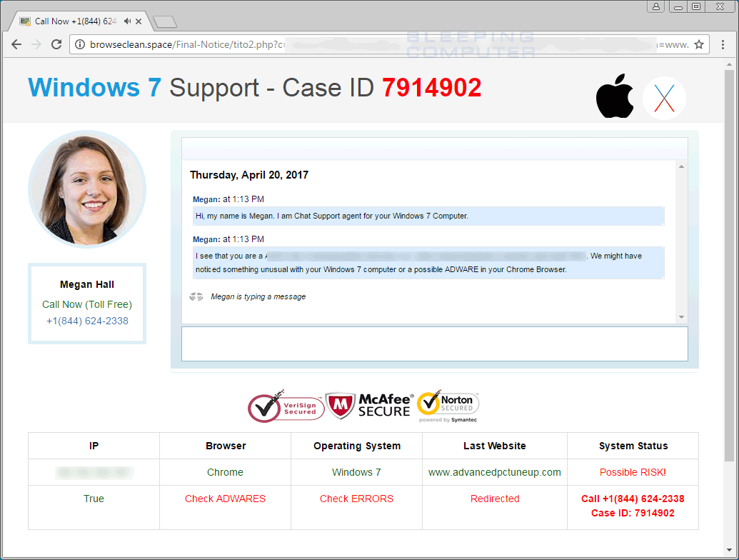Call the +1(844) 624-2338 number link

coord(86,321)
